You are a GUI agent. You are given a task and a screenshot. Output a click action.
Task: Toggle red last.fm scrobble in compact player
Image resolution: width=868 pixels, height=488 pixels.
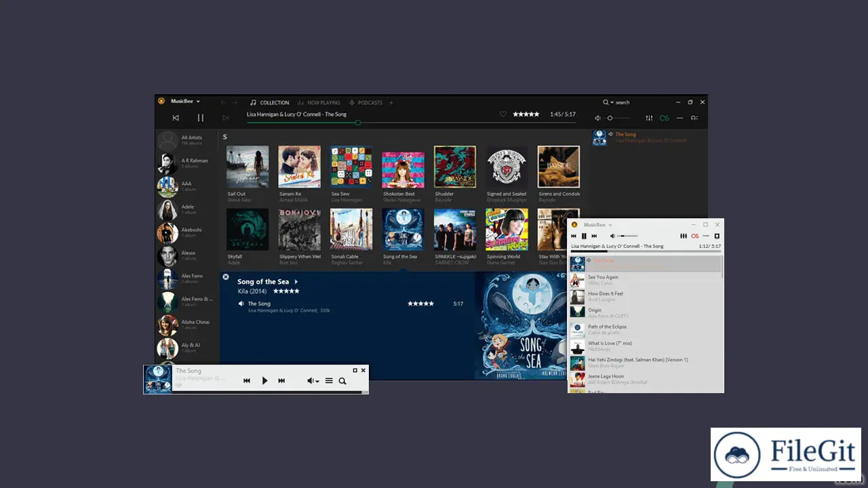(695, 236)
